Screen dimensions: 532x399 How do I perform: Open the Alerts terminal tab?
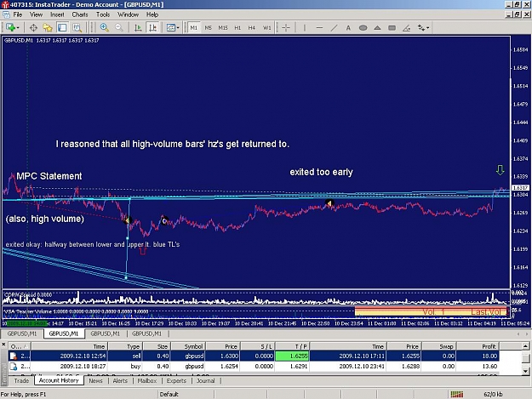click(x=120, y=380)
